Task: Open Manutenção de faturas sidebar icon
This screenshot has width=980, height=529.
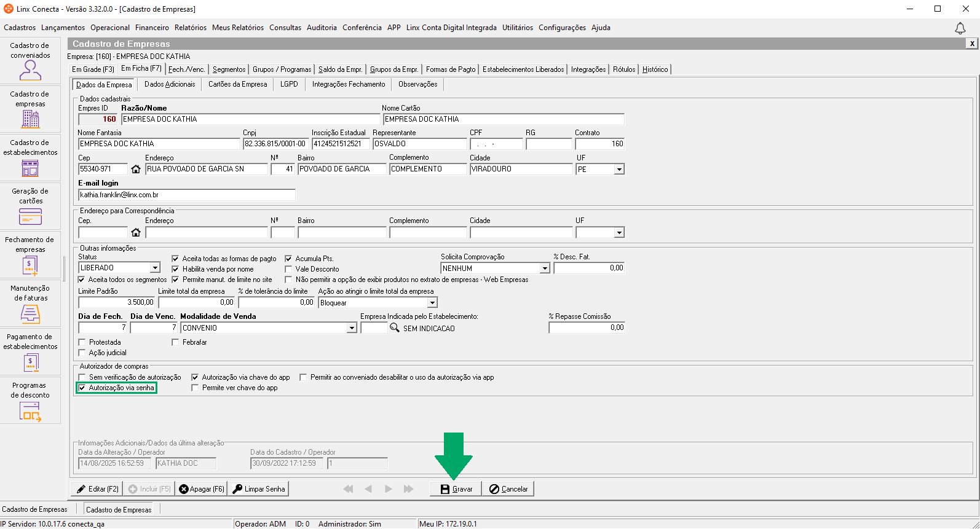Action: [x=30, y=314]
